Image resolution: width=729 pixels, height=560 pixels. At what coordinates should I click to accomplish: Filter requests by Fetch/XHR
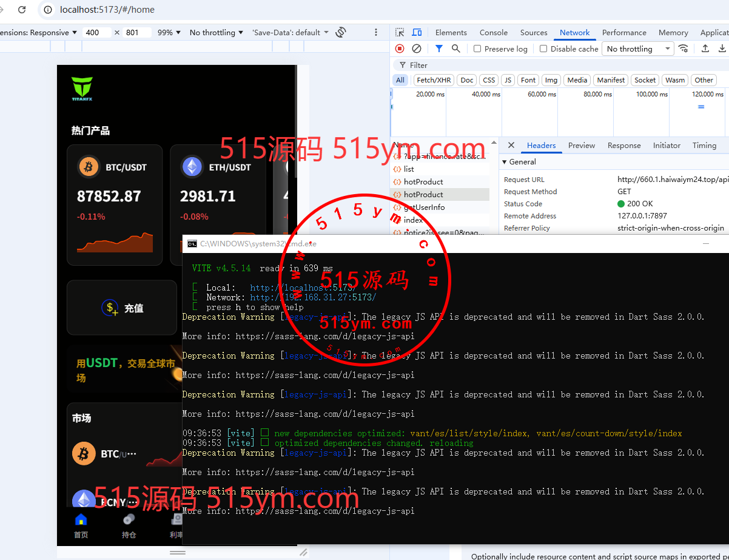pyautogui.click(x=433, y=80)
